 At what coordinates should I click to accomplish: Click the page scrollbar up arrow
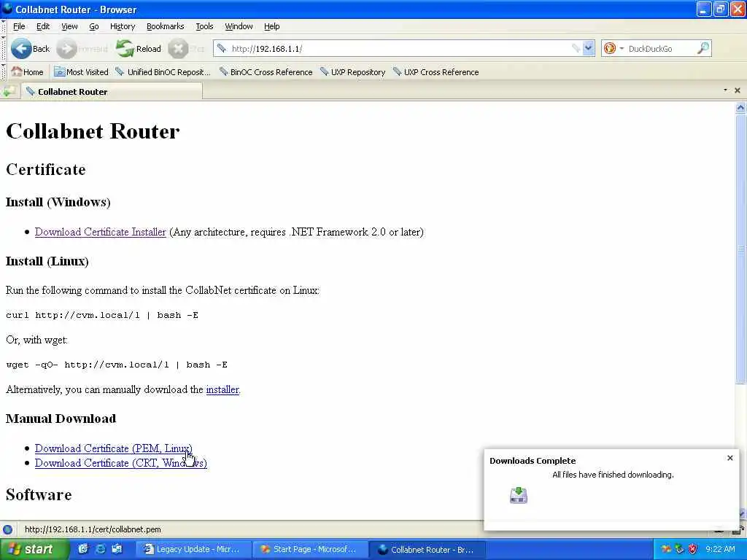(x=740, y=108)
